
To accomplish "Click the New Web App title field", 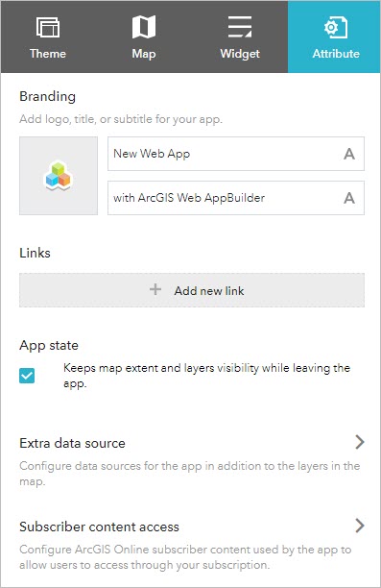I will click(236, 154).
